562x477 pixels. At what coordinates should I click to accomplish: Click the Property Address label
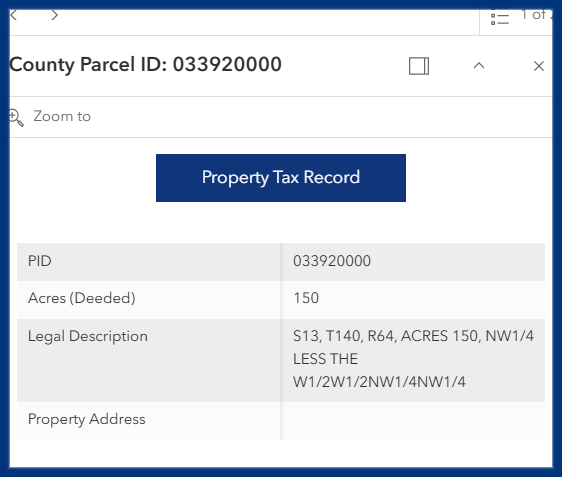coord(87,419)
